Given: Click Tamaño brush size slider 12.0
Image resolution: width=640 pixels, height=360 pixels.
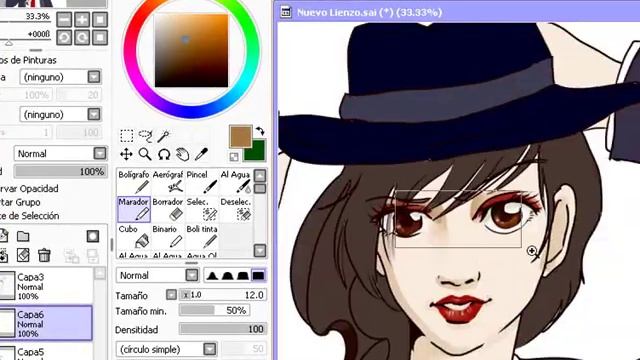Looking at the screenshot, I should pyautogui.click(x=223, y=295).
